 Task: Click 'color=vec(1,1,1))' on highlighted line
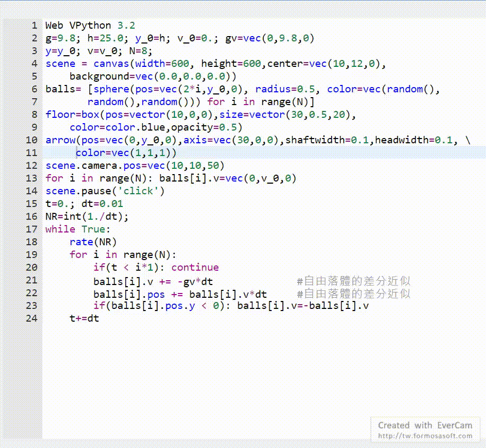click(x=126, y=153)
